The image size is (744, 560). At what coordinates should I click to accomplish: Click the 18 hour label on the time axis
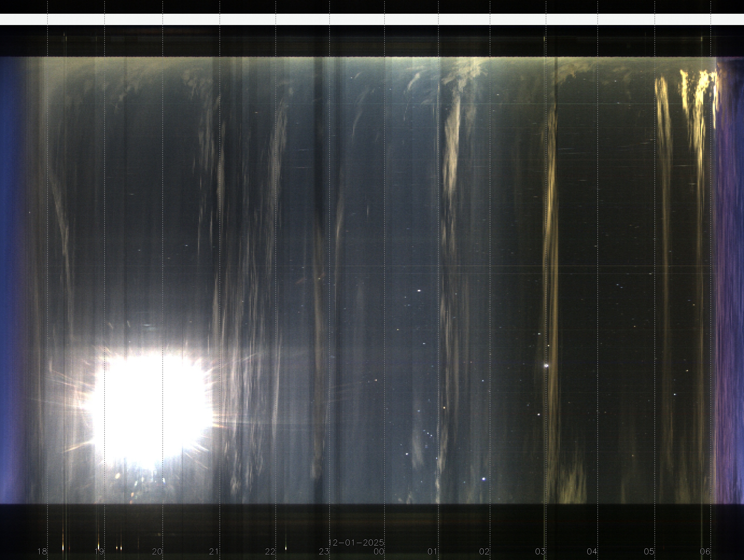42,552
